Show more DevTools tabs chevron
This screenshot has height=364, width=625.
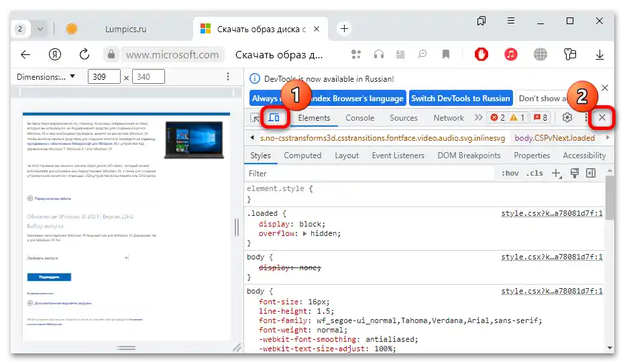[478, 117]
